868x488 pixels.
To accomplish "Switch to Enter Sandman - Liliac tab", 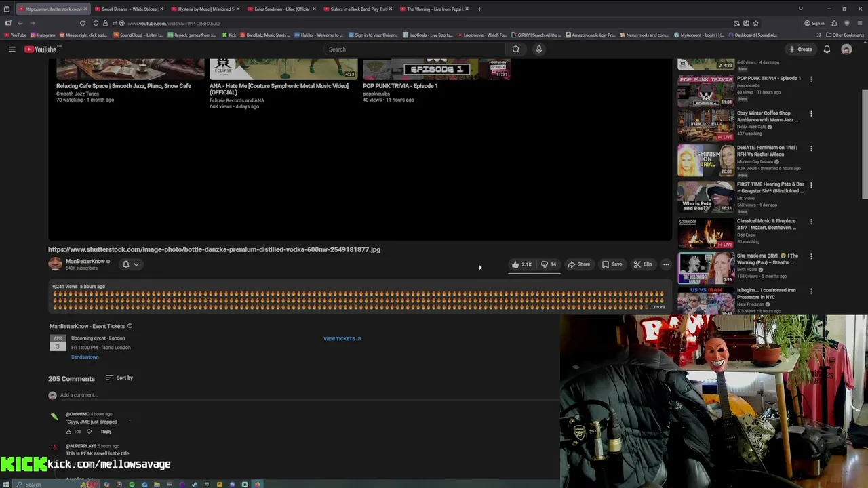I will point(281,9).
